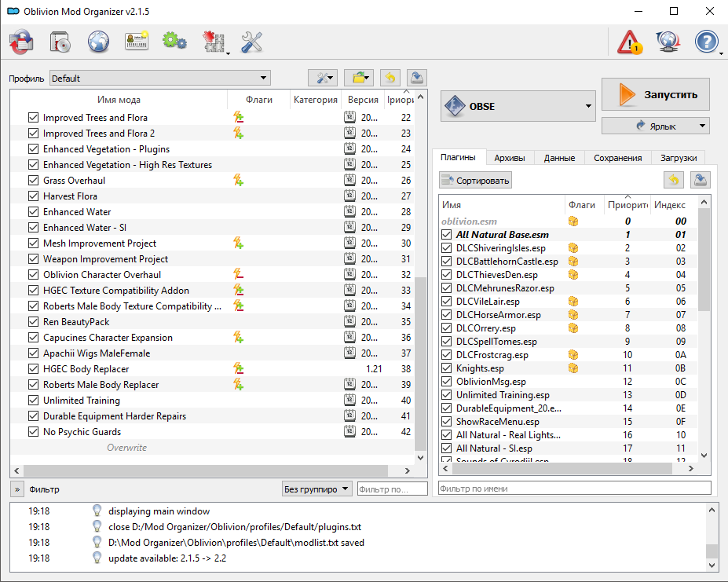The width and height of the screenshot is (728, 582).
Task: Restore plugin list backup arrow icon
Action: (x=674, y=180)
